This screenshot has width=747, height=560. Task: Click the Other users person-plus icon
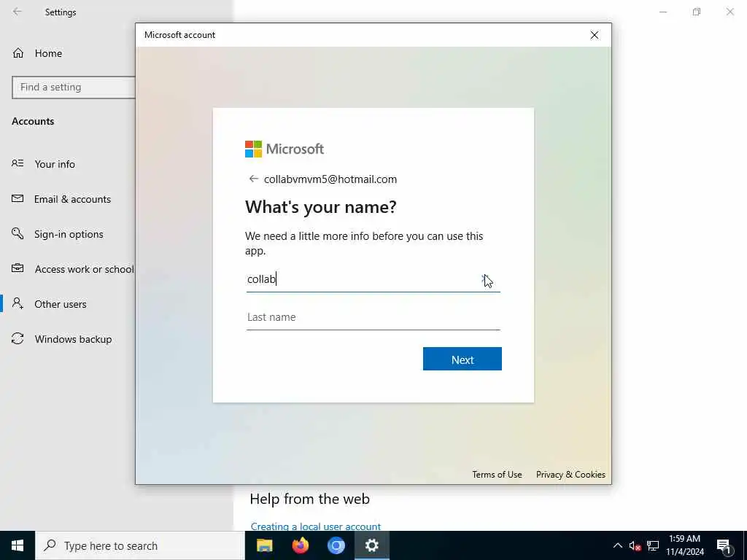18,303
